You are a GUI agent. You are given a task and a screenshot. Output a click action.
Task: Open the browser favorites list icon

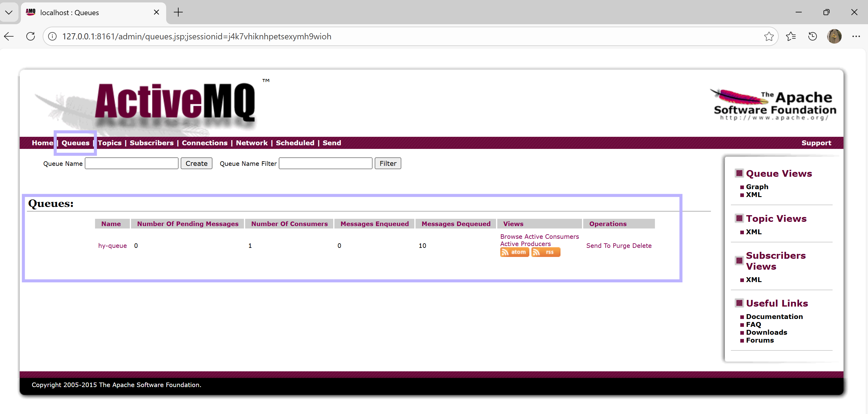pos(791,36)
